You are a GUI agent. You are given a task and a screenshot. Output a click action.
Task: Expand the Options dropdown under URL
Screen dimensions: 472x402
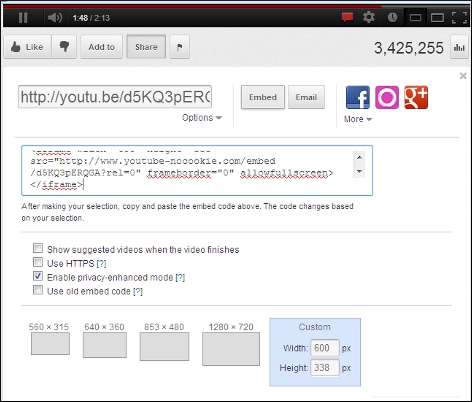pos(202,118)
